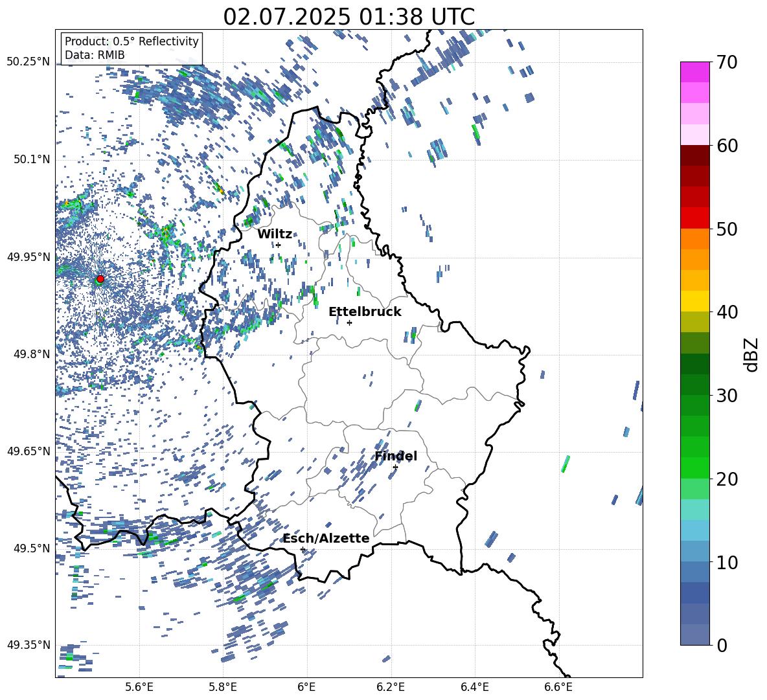
Task: Click the 6.2°E longitude label
Action: [x=391, y=688]
